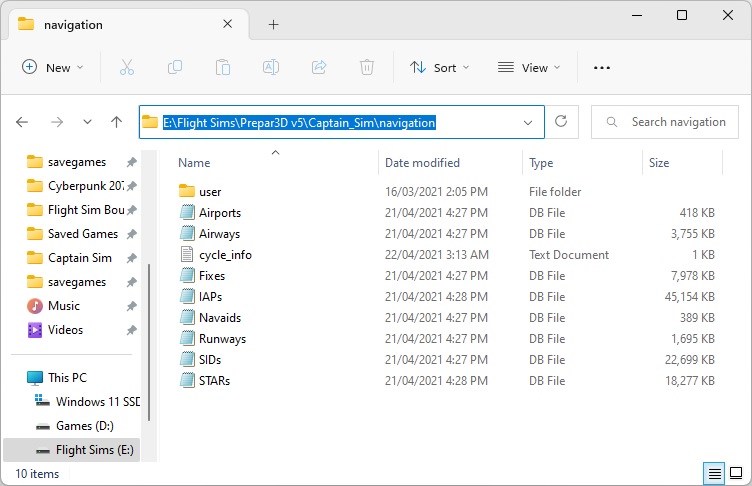Add a new tab

(273, 25)
